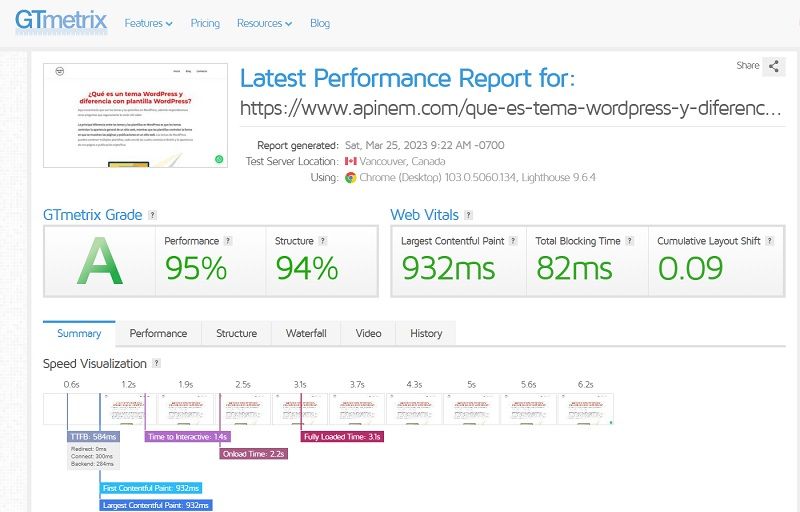Select the Summary tab
Screen dimensions: 800x512
(x=79, y=334)
